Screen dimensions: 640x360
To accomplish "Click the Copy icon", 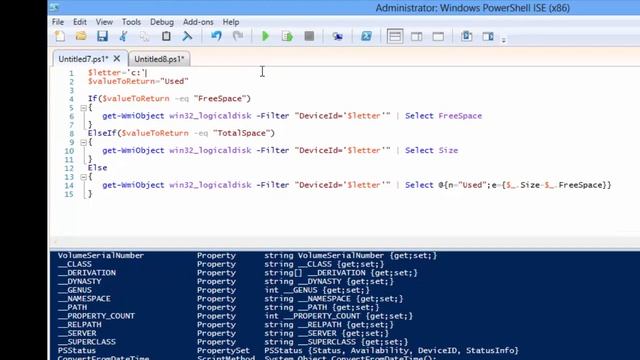I will (144, 36).
